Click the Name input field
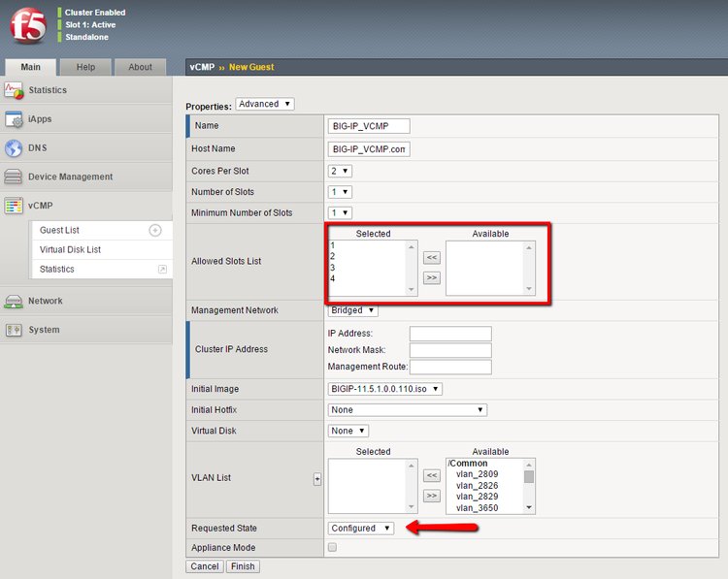The width and height of the screenshot is (728, 579). [x=370, y=126]
